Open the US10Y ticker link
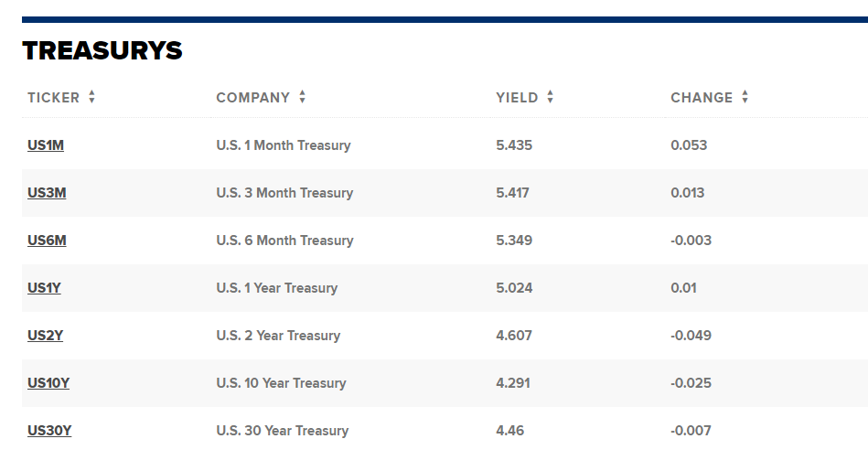Viewport: 868px width, 471px height. tap(48, 383)
